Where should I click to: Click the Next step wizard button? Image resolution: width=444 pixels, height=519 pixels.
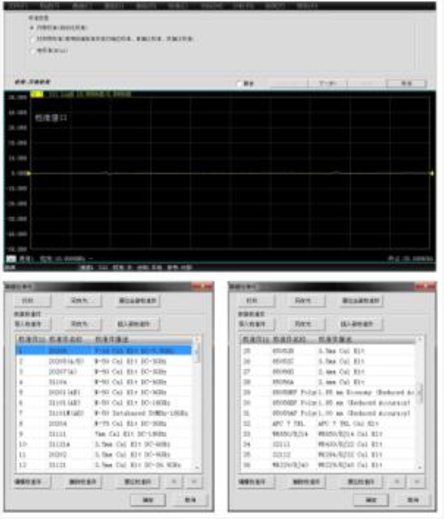(328, 83)
